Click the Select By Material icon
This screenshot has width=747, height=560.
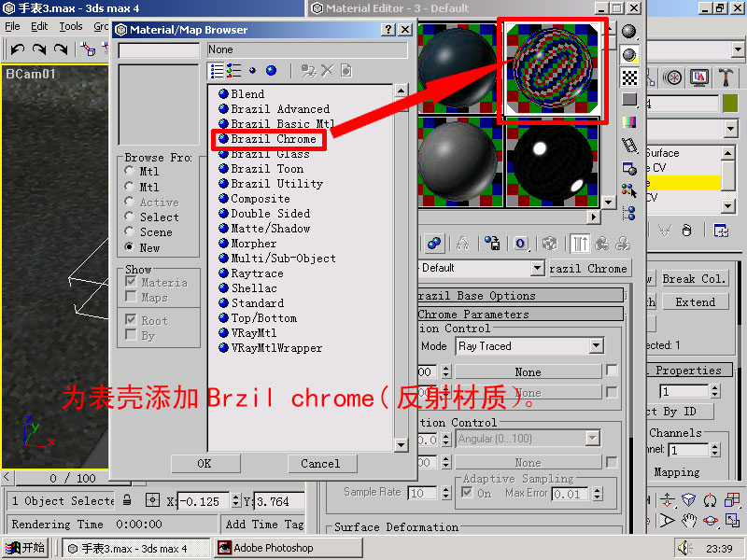click(629, 190)
